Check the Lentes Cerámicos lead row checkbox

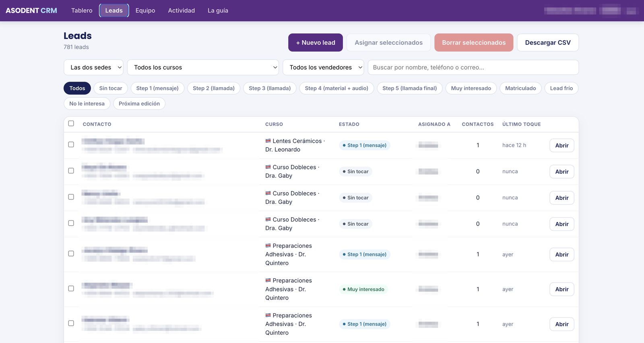(x=71, y=144)
